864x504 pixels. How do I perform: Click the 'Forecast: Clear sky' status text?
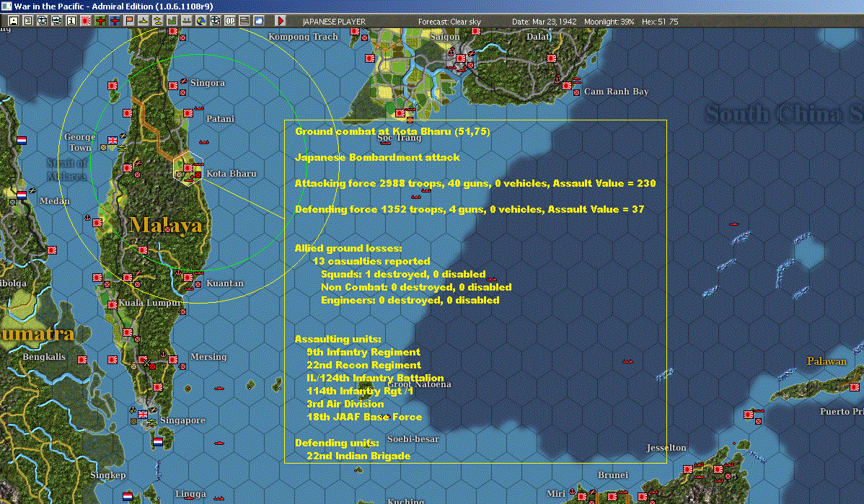[x=449, y=22]
